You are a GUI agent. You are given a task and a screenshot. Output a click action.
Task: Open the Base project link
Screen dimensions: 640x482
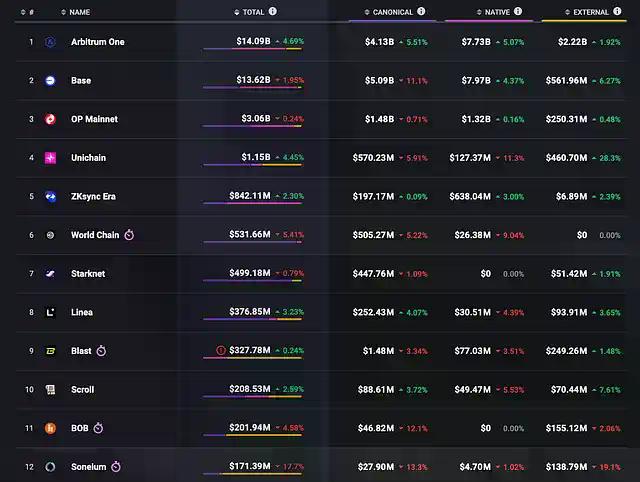pyautogui.click(x=81, y=81)
